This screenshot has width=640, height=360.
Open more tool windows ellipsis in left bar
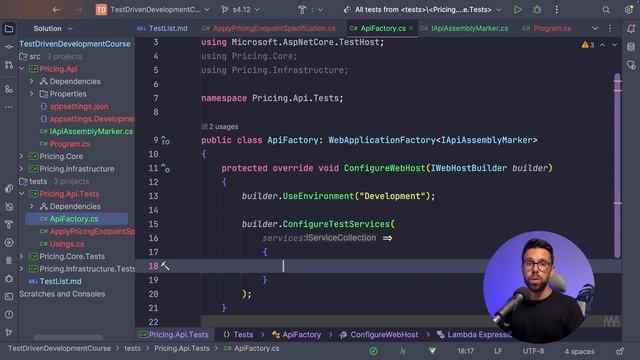coord(9,107)
